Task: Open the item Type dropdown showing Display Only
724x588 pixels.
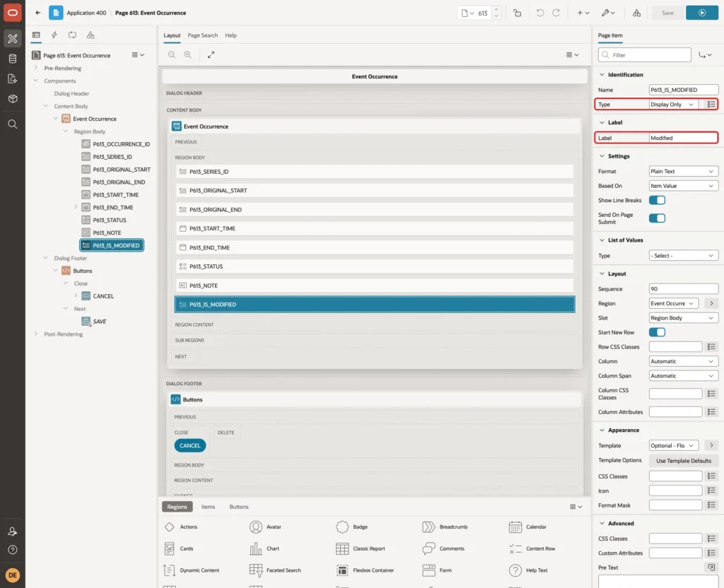Action: pyautogui.click(x=673, y=105)
